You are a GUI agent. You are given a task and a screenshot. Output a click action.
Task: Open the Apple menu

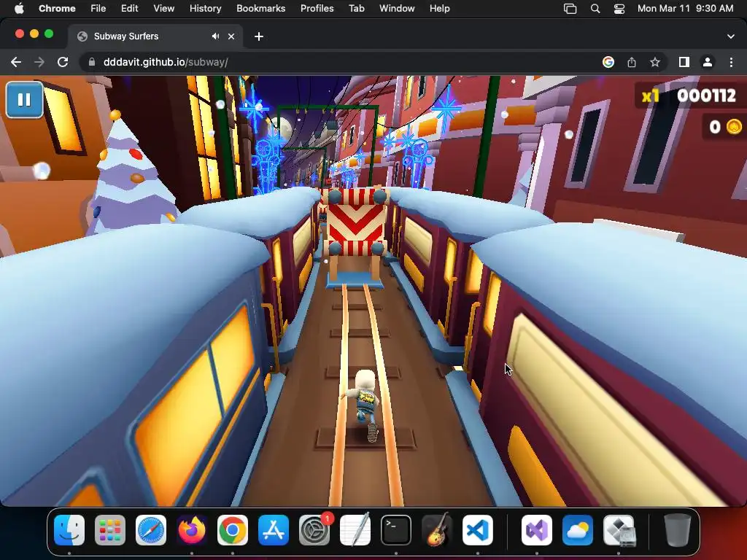19,8
